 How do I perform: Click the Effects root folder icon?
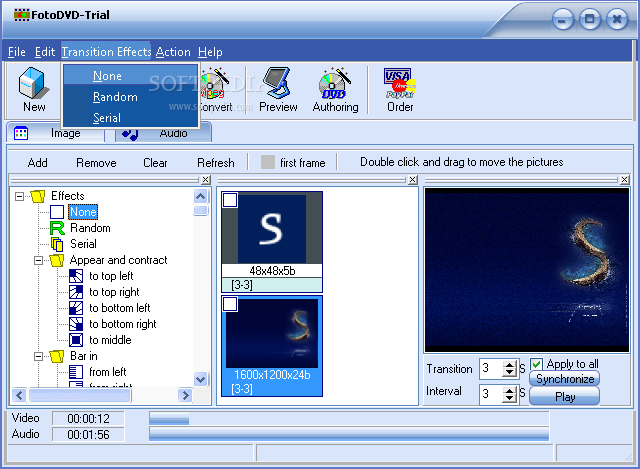pyautogui.click(x=38, y=196)
